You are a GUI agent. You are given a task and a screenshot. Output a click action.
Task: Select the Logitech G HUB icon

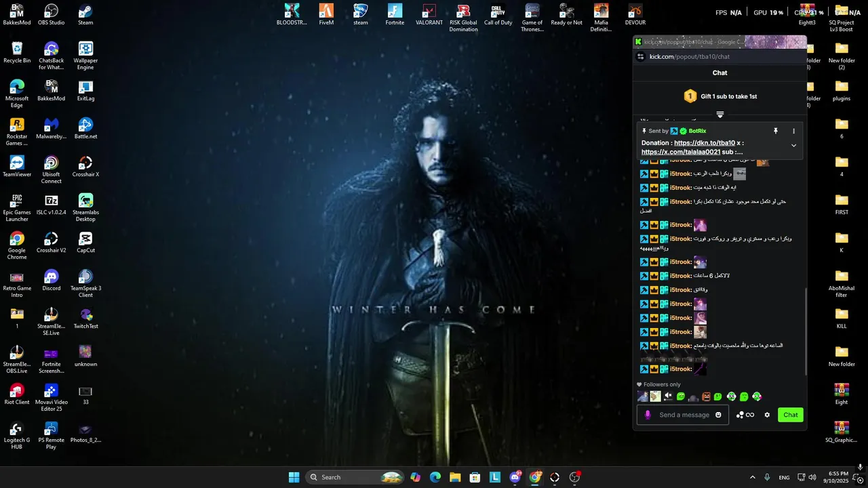click(x=17, y=435)
